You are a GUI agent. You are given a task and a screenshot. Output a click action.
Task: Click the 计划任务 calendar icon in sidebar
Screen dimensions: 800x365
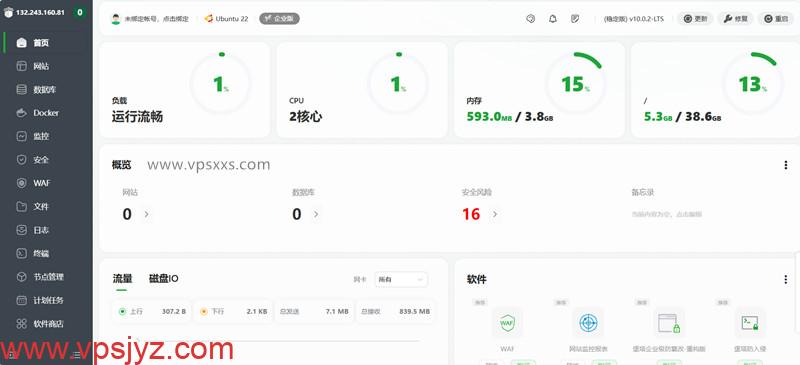21,300
